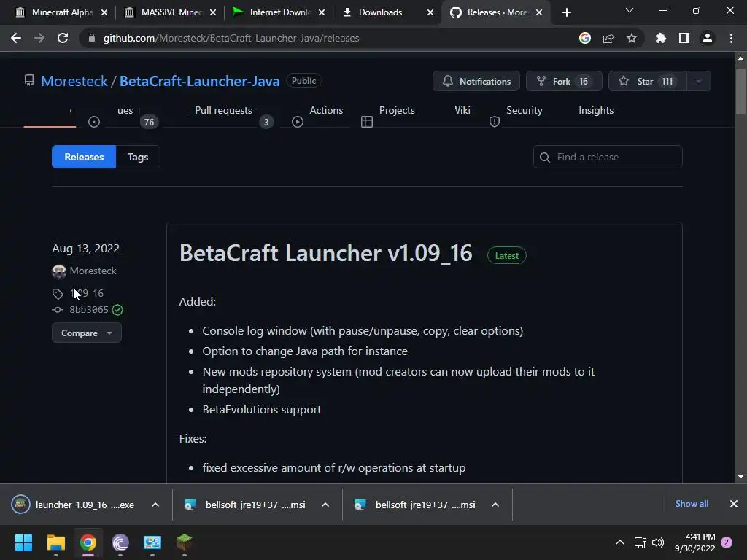Open the Security tab
This screenshot has height=560, width=747.
(x=524, y=111)
